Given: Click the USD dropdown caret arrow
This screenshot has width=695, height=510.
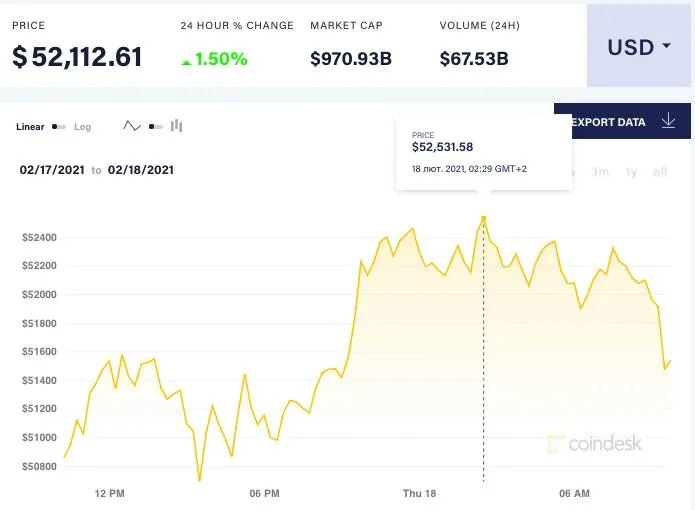Looking at the screenshot, I should pyautogui.click(x=666, y=47).
